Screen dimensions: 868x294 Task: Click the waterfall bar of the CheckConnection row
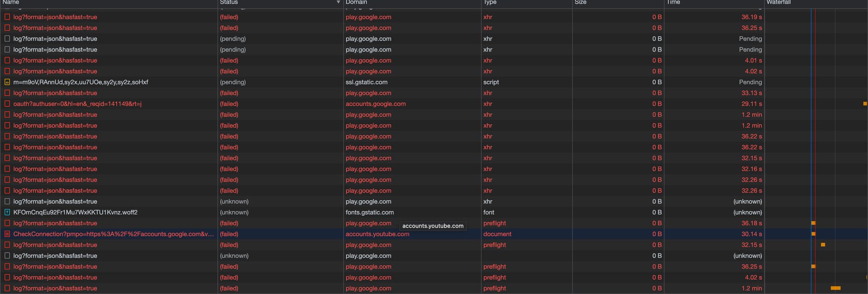click(x=813, y=234)
